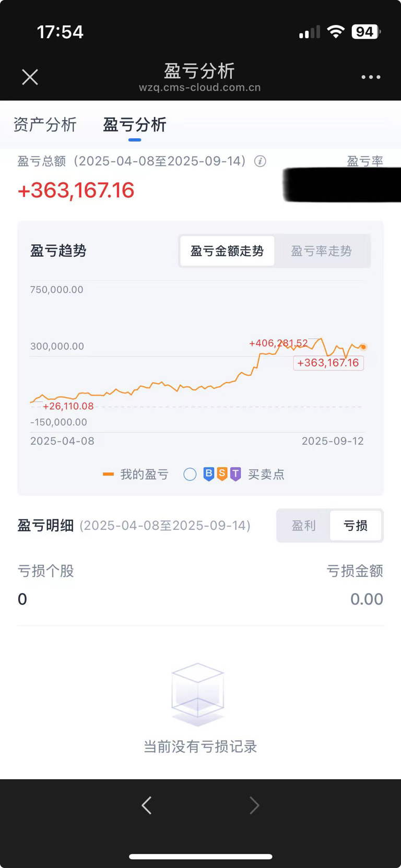Select 盈亏金额走势 chart mode
Viewport: 401px width, 868px height.
coord(227,251)
